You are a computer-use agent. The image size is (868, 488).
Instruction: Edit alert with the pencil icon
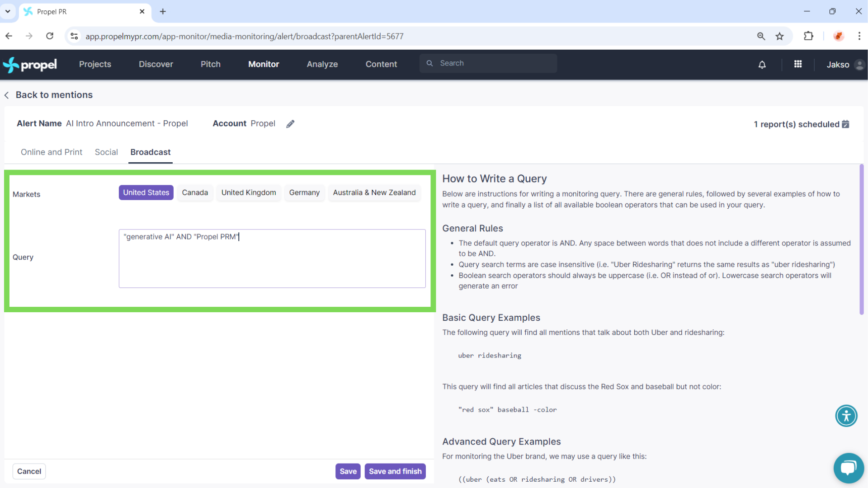click(290, 124)
